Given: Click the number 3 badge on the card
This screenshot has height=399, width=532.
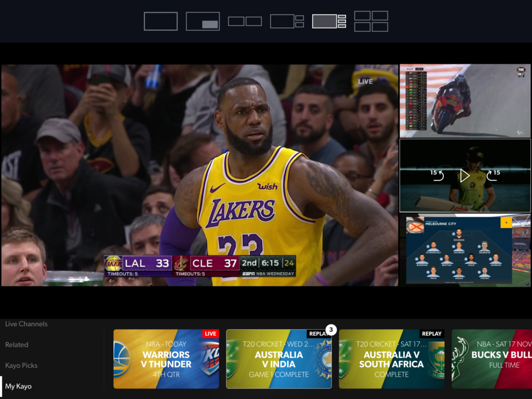Looking at the screenshot, I should click(x=331, y=329).
